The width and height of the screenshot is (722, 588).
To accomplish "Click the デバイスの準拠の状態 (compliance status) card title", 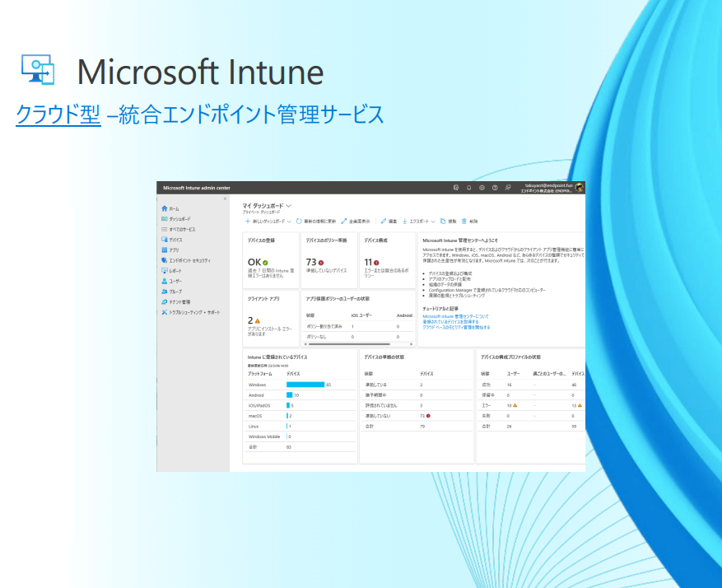I will [384, 357].
